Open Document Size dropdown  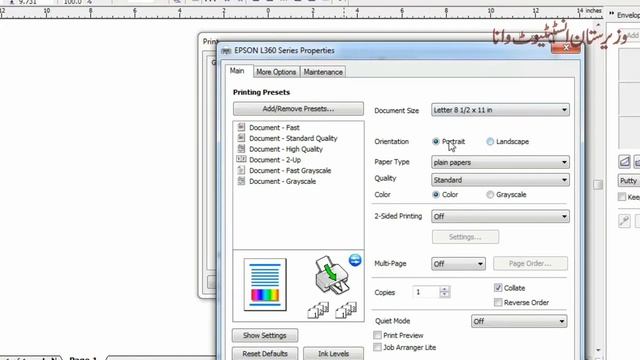pyautogui.click(x=500, y=110)
